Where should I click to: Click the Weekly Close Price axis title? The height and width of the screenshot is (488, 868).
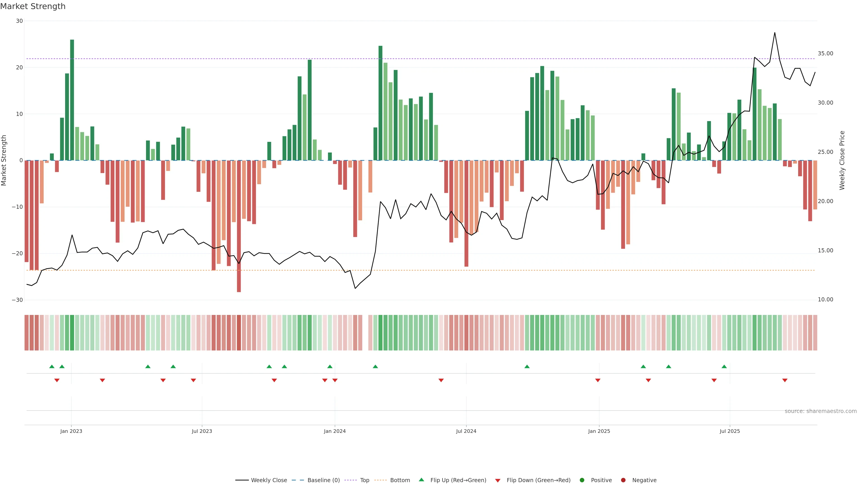842,160
